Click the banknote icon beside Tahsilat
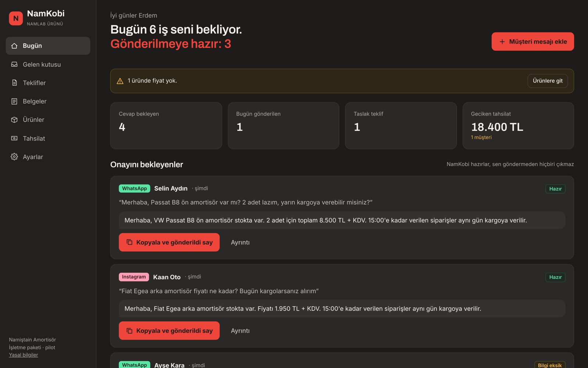The width and height of the screenshot is (588, 368). 14,138
